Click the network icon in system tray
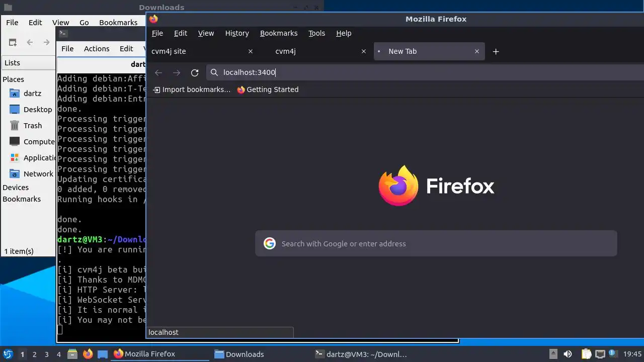Viewport: 644px width, 362px height. pos(600,354)
